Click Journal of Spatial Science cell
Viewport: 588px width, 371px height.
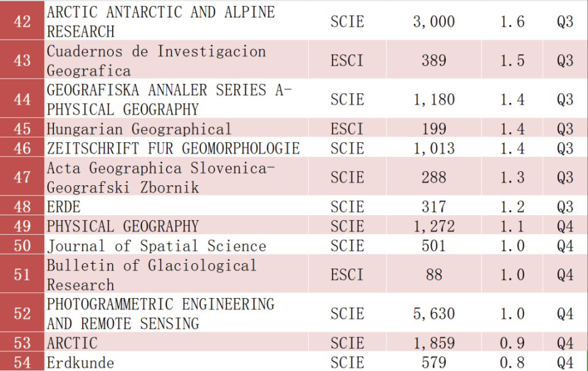(156, 246)
